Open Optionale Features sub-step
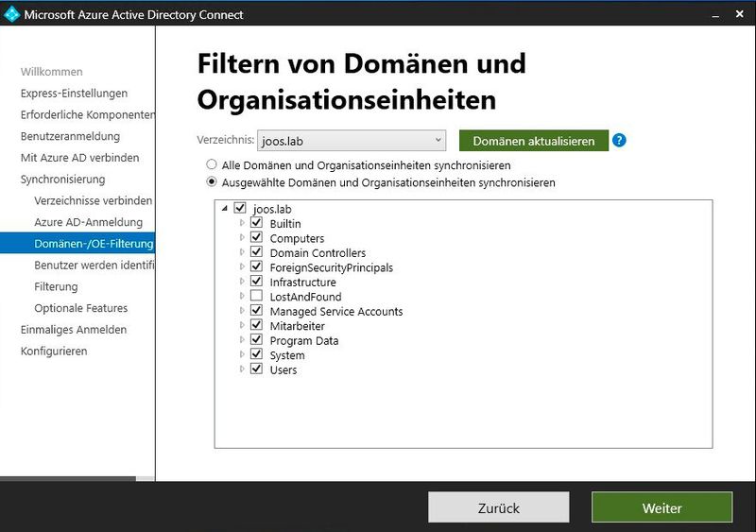Viewport: 756px width, 532px height. 80,308
